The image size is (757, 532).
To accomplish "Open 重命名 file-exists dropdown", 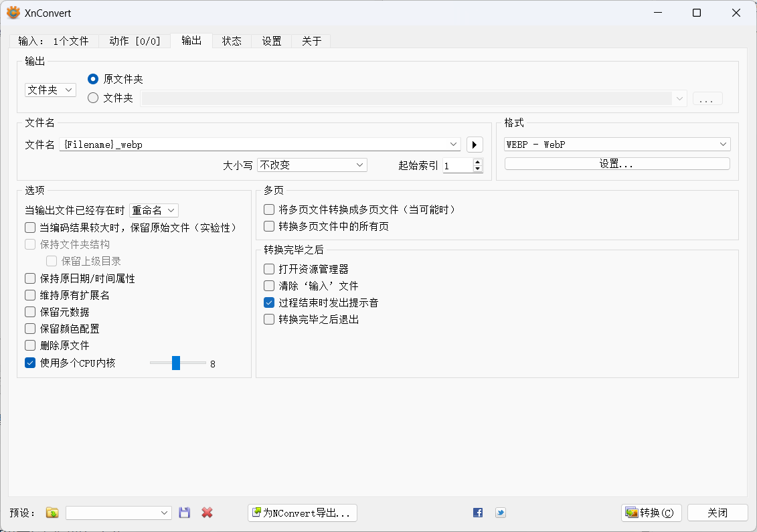I will 154,211.
